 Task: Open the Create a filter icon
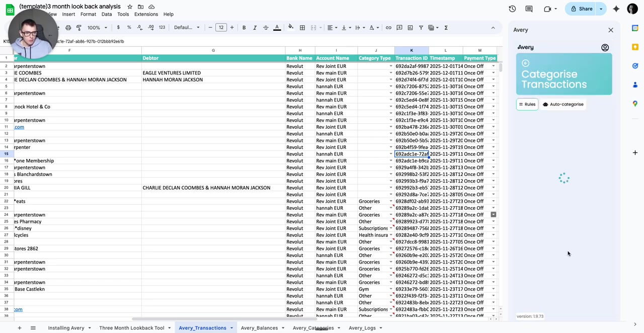pos(421,28)
